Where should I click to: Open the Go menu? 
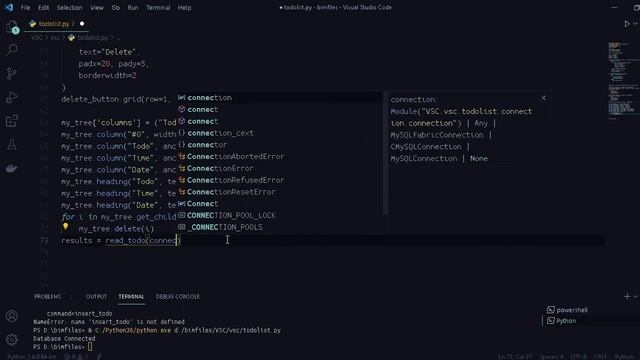coord(116,7)
